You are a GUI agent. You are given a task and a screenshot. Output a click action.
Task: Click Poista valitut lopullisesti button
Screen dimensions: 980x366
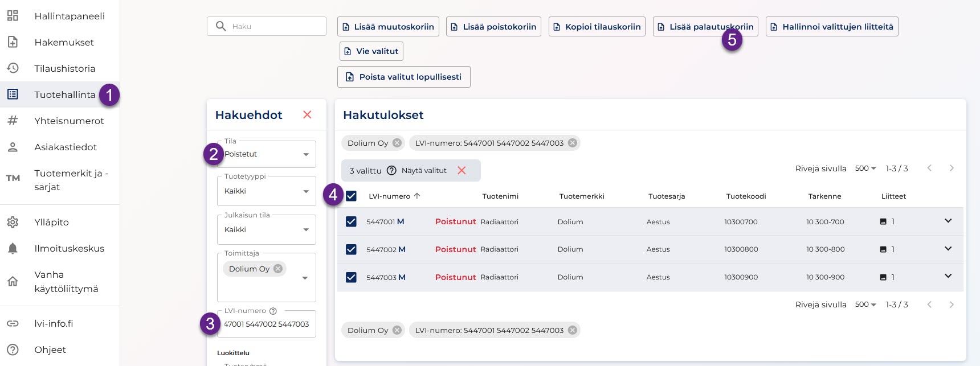[x=404, y=77]
